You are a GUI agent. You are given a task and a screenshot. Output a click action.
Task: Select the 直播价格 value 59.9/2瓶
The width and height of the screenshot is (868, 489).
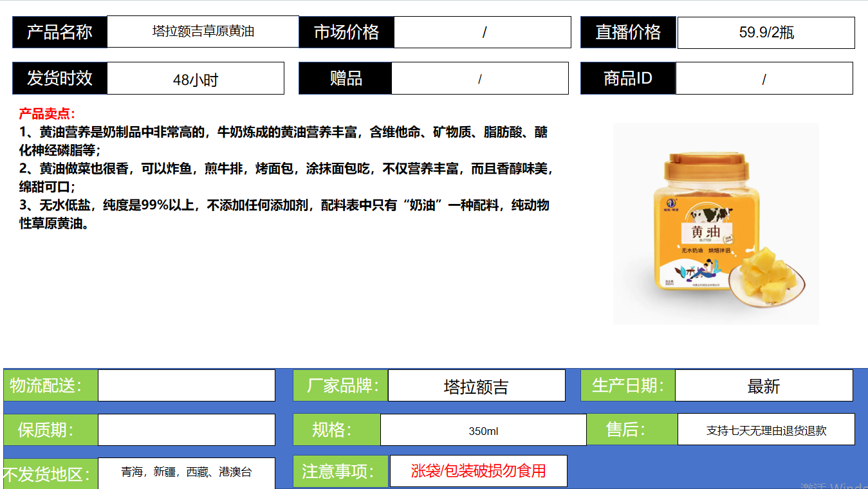(x=766, y=33)
